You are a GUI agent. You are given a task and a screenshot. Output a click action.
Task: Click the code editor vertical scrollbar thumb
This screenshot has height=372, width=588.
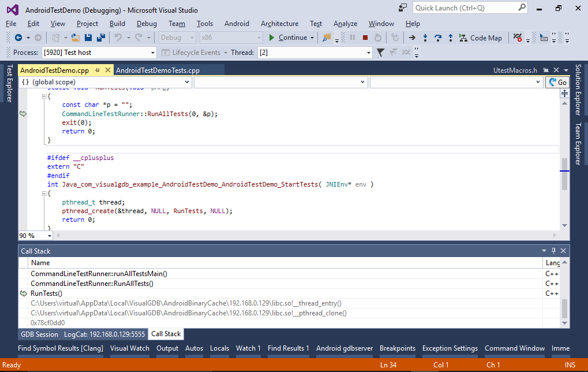564,174
